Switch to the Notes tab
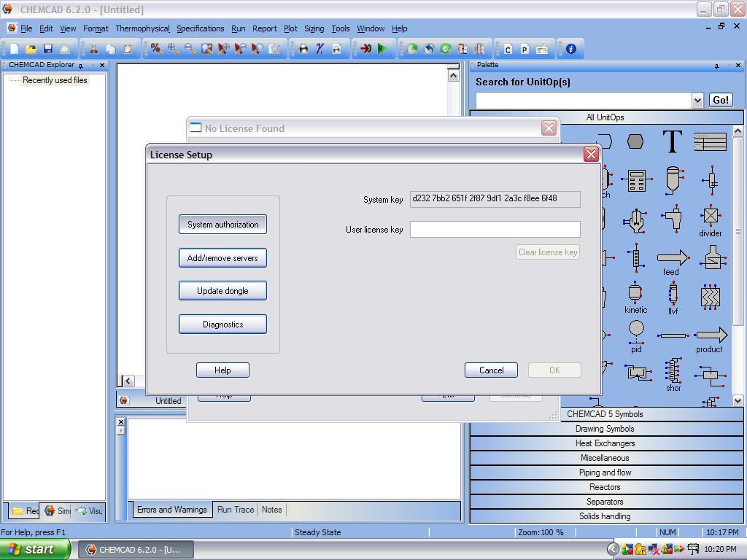The height and width of the screenshot is (560, 747). [272, 510]
